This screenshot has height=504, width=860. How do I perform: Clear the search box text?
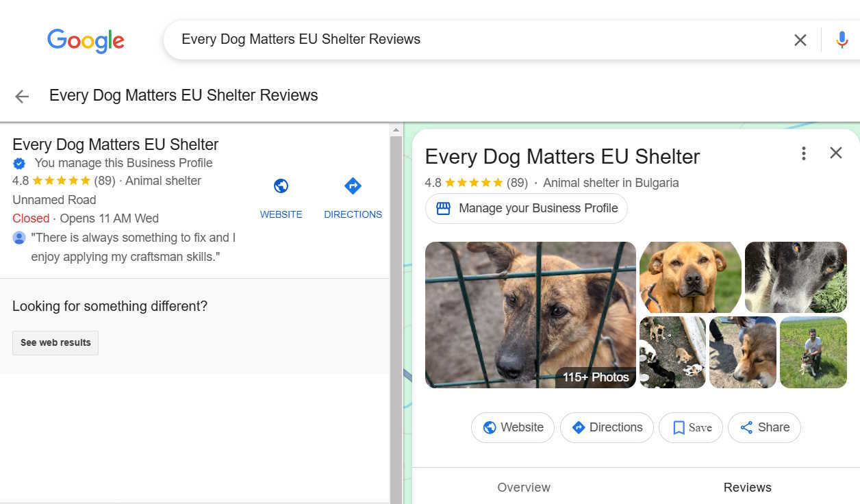[800, 40]
